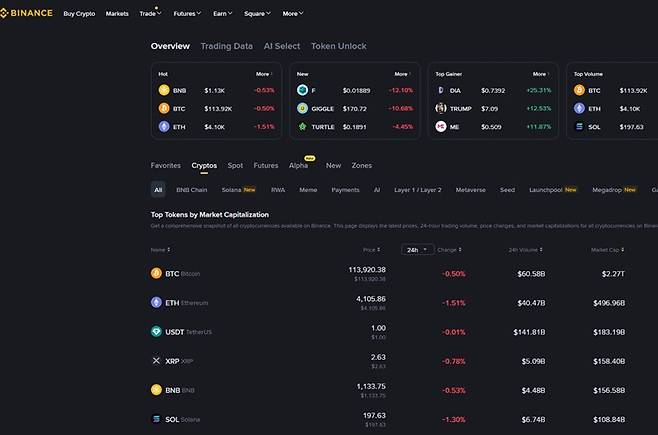Click the USDT TetherUS coin icon
Screen dimensions: 658x435
[x=156, y=331]
